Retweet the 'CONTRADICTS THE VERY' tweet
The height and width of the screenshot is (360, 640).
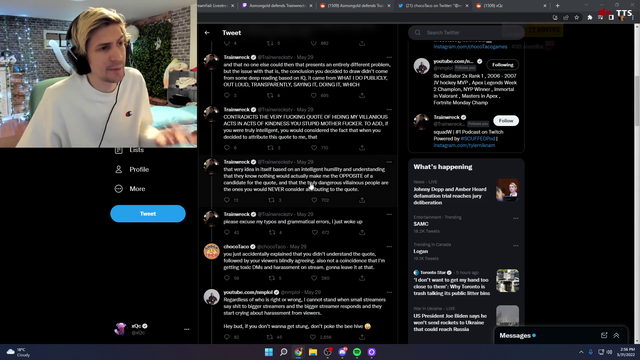pos(270,147)
